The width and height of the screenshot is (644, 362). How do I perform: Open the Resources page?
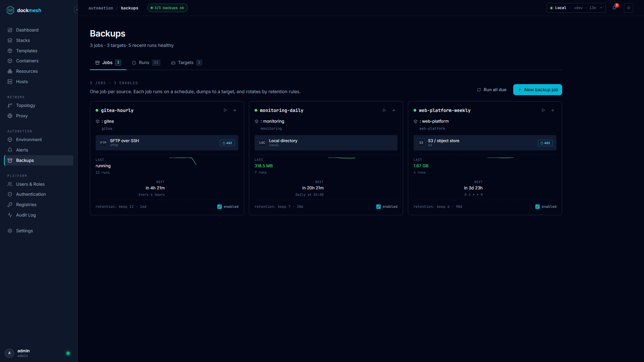pyautogui.click(x=39, y=71)
